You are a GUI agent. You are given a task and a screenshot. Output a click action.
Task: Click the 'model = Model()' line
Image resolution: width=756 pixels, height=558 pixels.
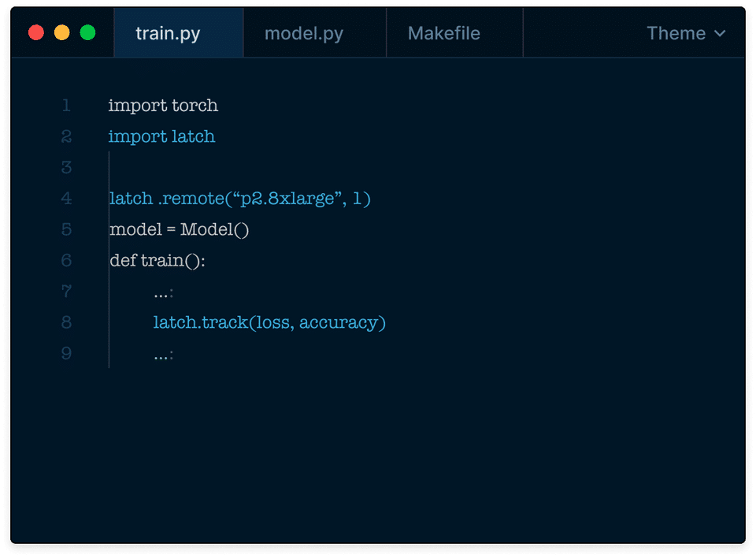179,229
